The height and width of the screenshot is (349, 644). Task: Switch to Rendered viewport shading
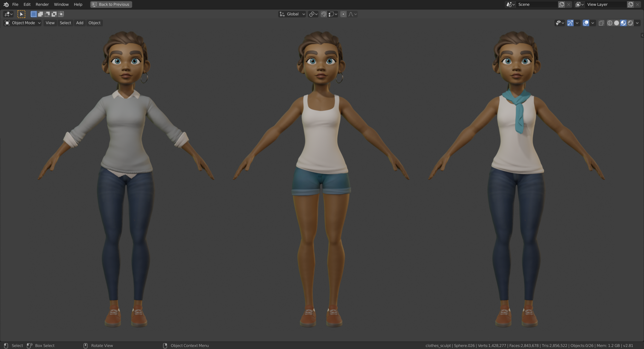click(x=630, y=23)
